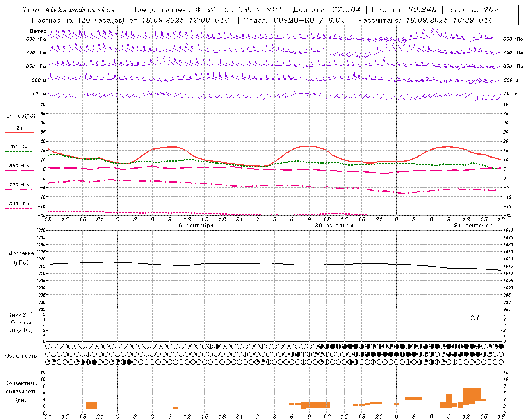Viewport: 525px width, 420px height.
Task: Click the 'Рассчитано: 18.09.2025 16:39 UTC' timestamp
Action: tap(426, 20)
